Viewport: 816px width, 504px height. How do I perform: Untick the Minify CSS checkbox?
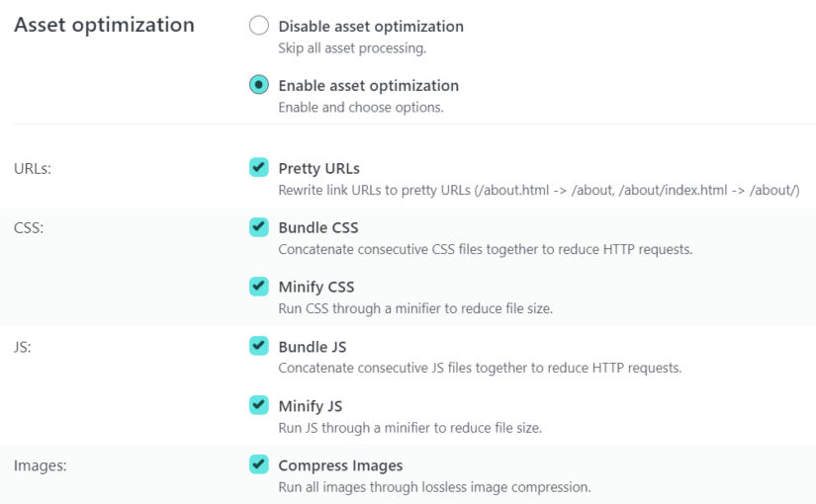pyautogui.click(x=258, y=286)
